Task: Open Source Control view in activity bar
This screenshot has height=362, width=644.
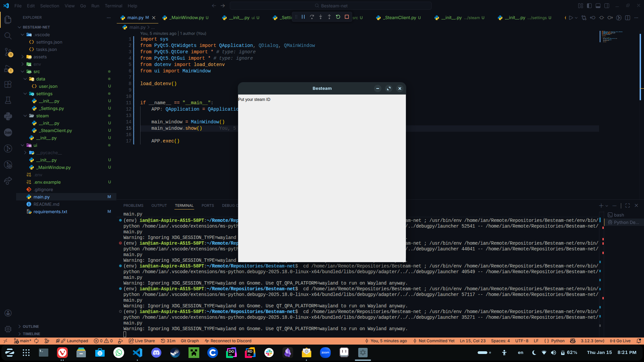Action: click(x=8, y=52)
